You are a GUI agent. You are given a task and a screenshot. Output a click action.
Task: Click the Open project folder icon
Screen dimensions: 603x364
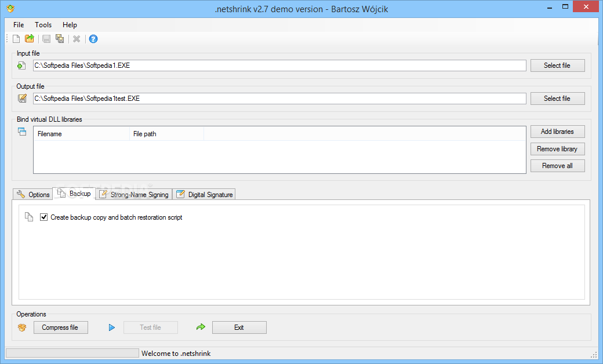[30, 38]
